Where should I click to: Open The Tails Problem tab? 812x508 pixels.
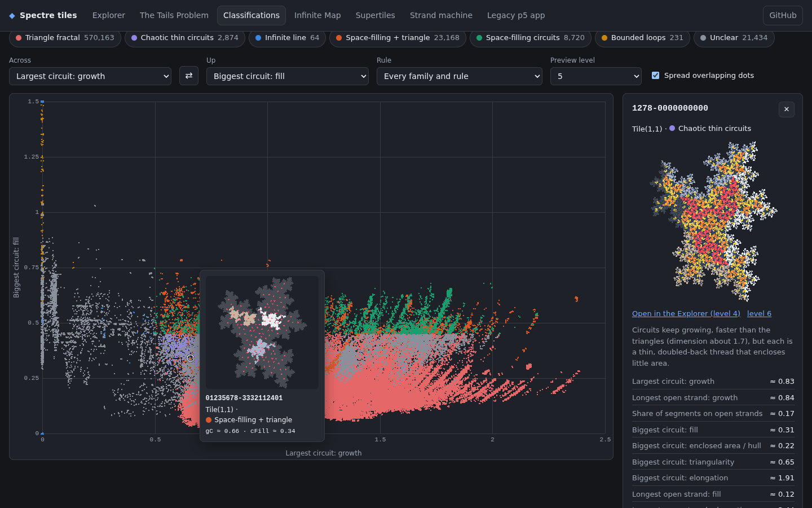pyautogui.click(x=174, y=16)
